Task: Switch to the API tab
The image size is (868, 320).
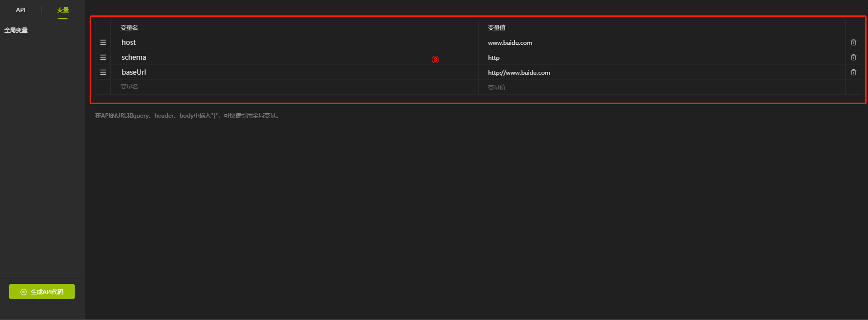Action: pyautogui.click(x=21, y=10)
